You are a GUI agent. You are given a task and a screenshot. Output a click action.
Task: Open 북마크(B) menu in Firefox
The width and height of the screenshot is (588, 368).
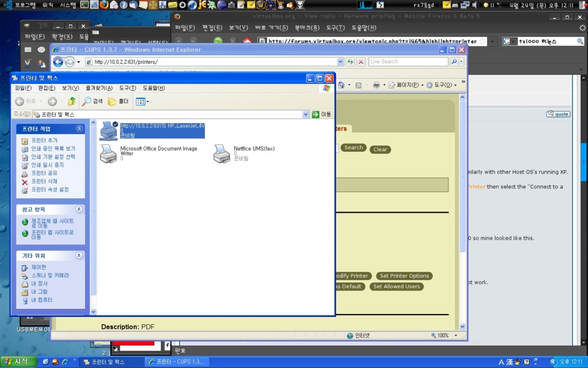point(307,28)
